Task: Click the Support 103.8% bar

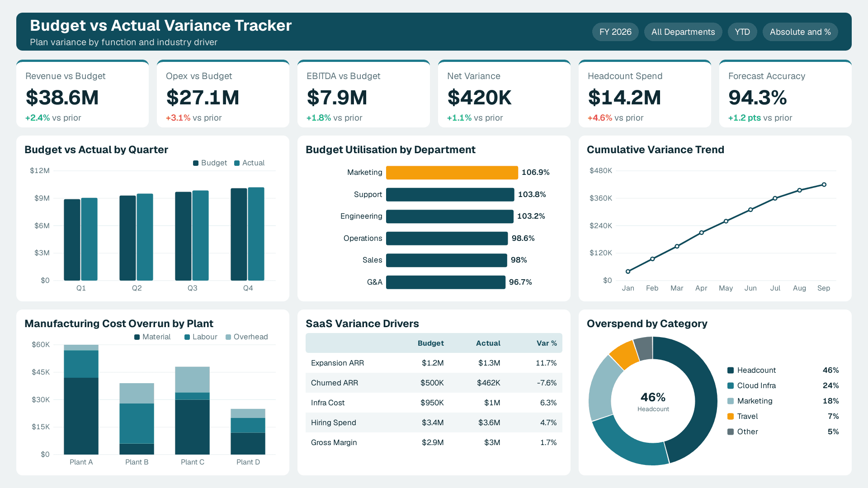Action: 450,195
